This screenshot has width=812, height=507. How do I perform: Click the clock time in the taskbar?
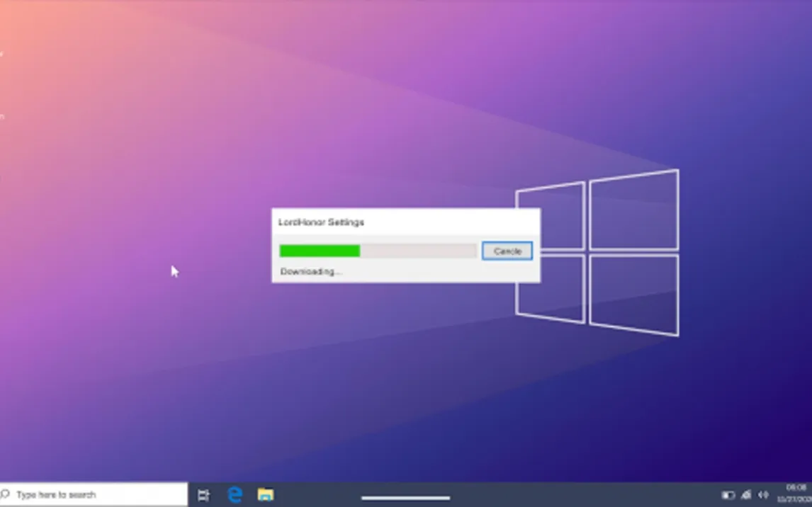pyautogui.click(x=796, y=488)
